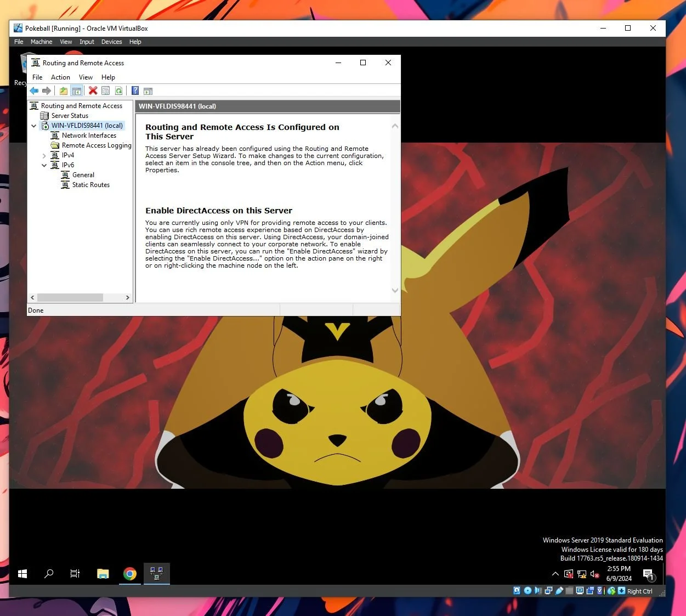Image resolution: width=686 pixels, height=616 pixels.
Task: Open VirtualBox File menu
Action: pyautogui.click(x=19, y=42)
